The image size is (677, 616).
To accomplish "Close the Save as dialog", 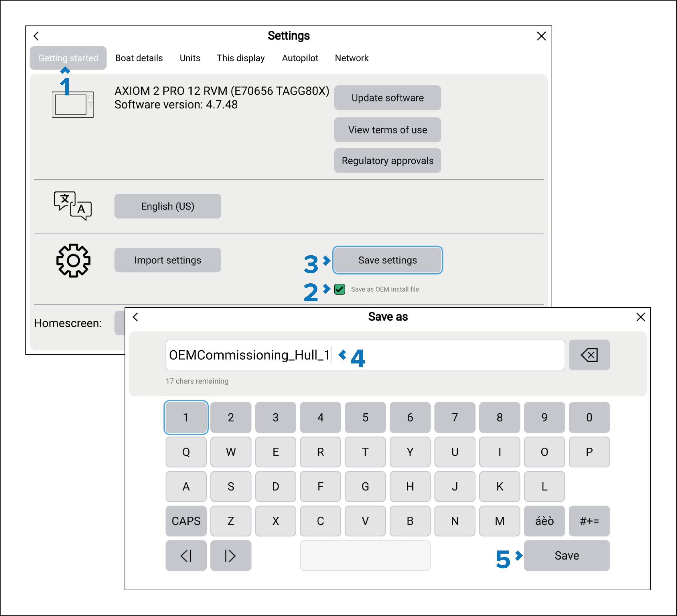I will pos(640,317).
